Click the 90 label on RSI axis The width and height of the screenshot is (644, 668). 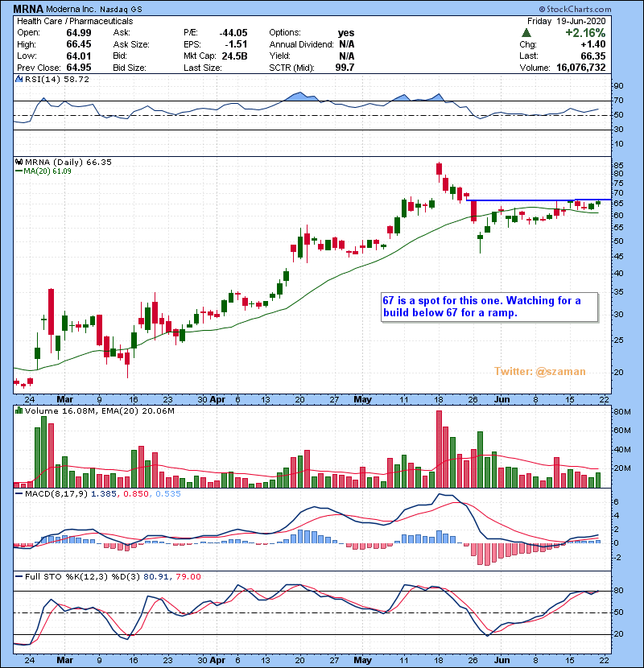(618, 86)
